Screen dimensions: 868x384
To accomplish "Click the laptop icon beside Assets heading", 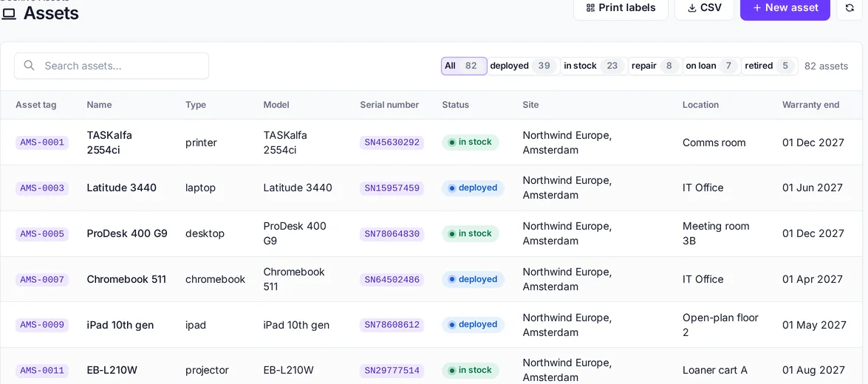I will tap(9, 14).
